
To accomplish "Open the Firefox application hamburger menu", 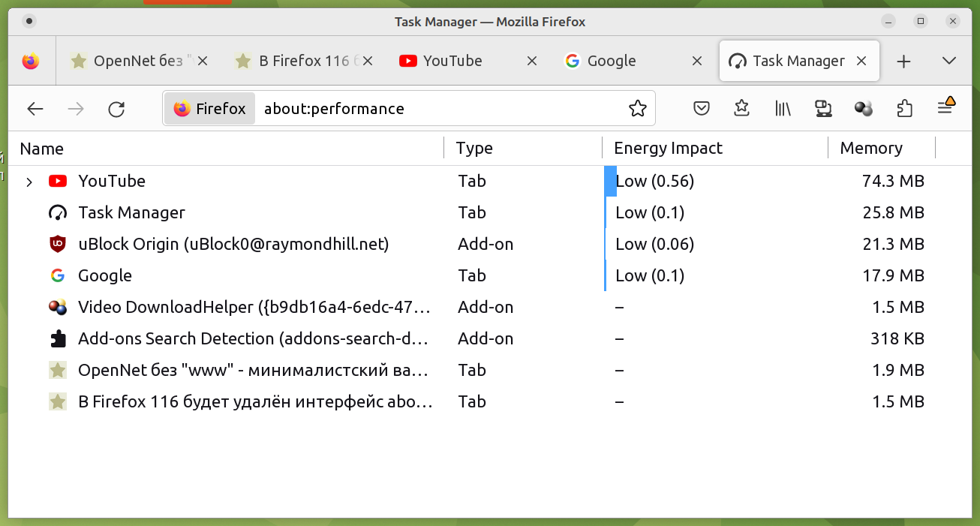I will click(x=945, y=108).
